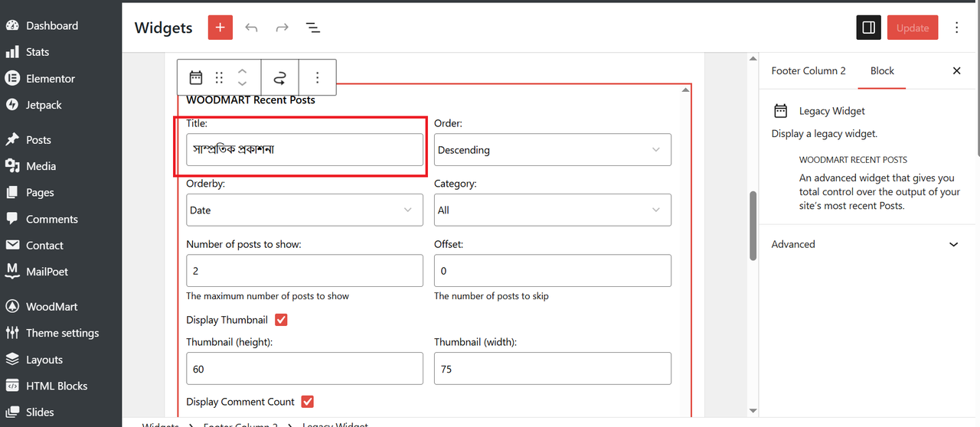Open Media library icon in sidebar
The image size is (980, 427).
tap(12, 165)
